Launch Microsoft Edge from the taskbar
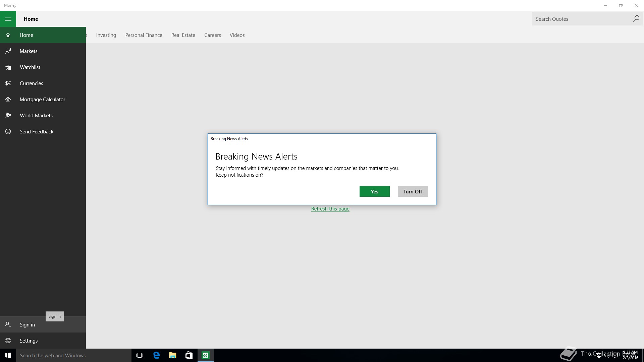Screen dimensions: 644x362 (x=156, y=355)
